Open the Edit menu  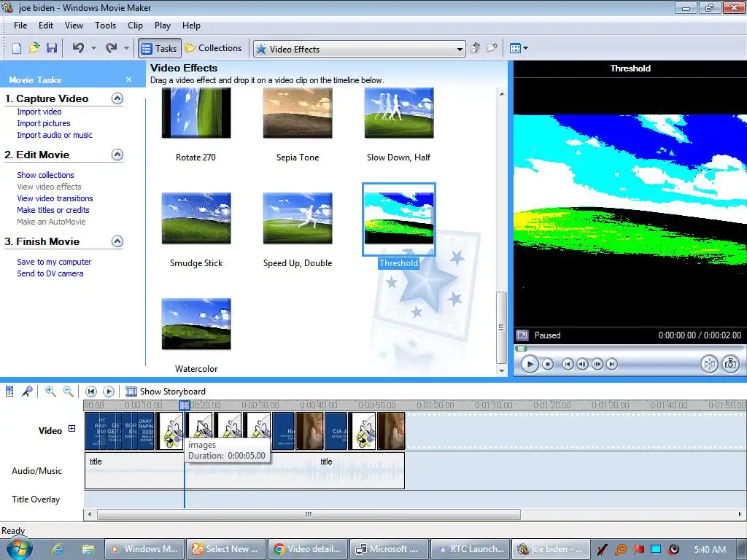pos(46,26)
